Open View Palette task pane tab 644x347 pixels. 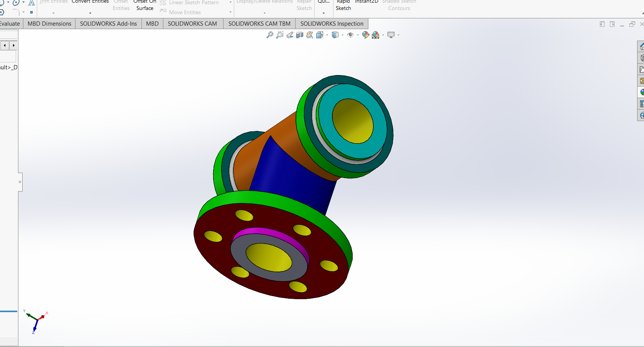pyautogui.click(x=641, y=81)
